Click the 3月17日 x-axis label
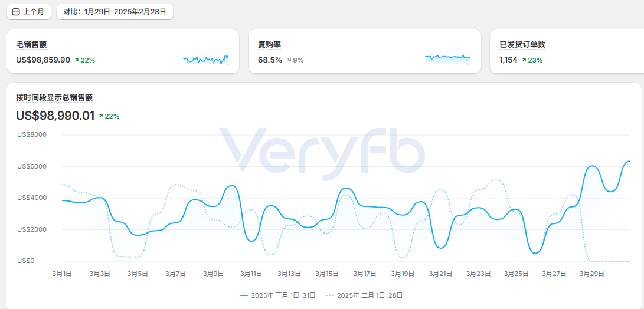The width and height of the screenshot is (644, 309). [365, 273]
